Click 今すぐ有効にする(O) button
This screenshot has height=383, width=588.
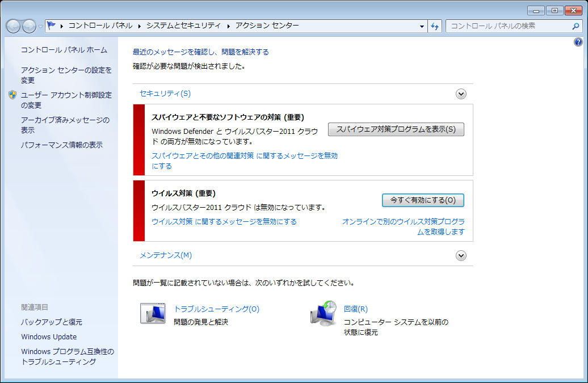pos(423,200)
